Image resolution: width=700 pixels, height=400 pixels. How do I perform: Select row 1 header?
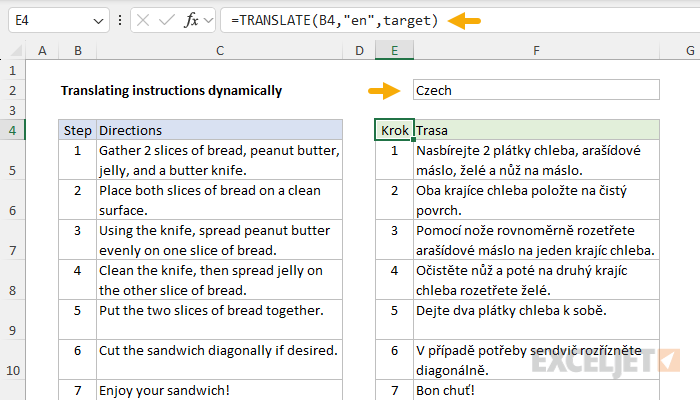pos(12,71)
